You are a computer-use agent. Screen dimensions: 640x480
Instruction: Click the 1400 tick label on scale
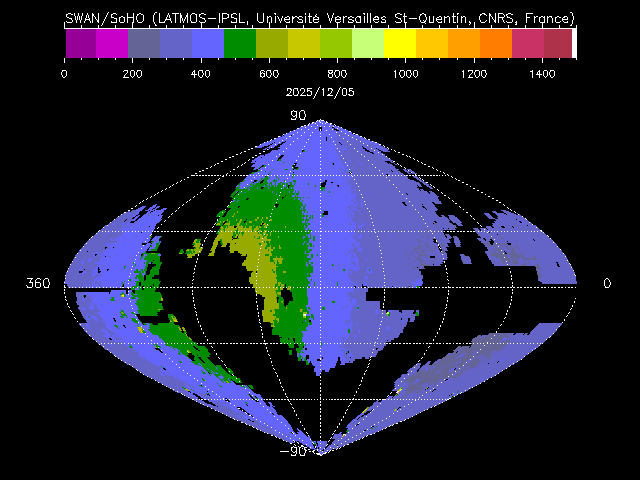542,74
